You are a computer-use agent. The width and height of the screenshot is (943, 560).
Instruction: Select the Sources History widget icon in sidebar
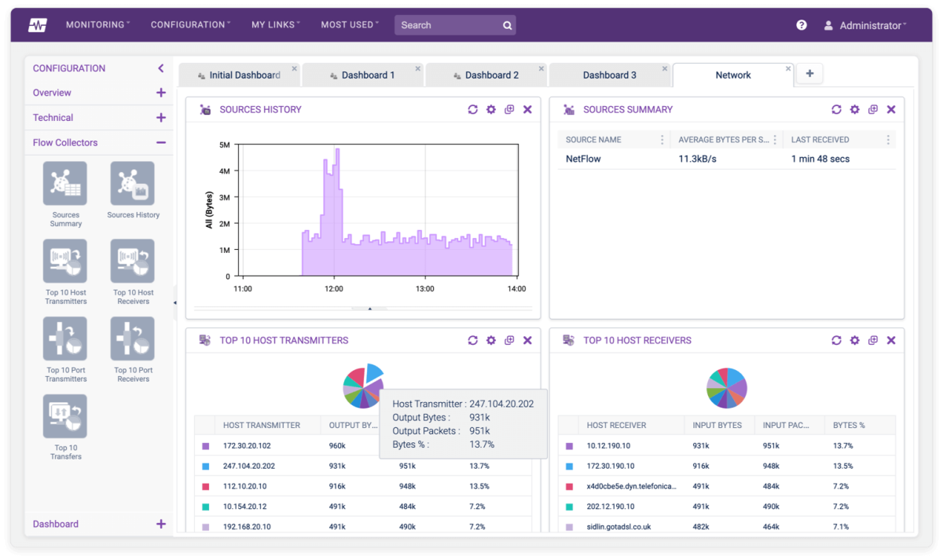click(x=132, y=182)
